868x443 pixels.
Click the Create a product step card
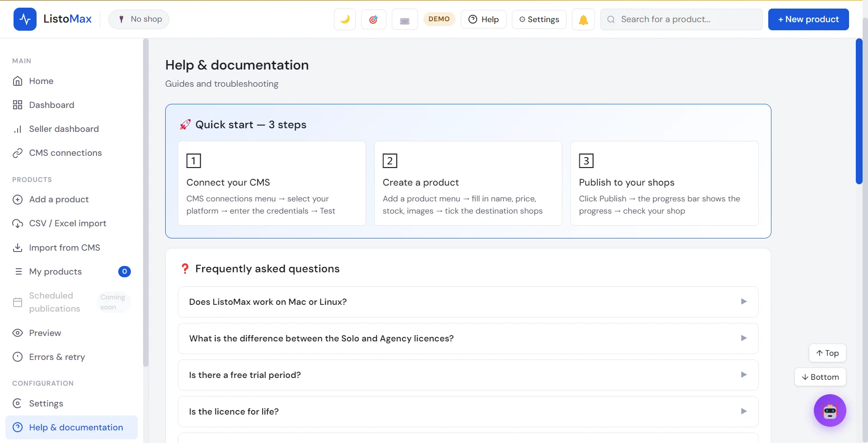click(468, 183)
